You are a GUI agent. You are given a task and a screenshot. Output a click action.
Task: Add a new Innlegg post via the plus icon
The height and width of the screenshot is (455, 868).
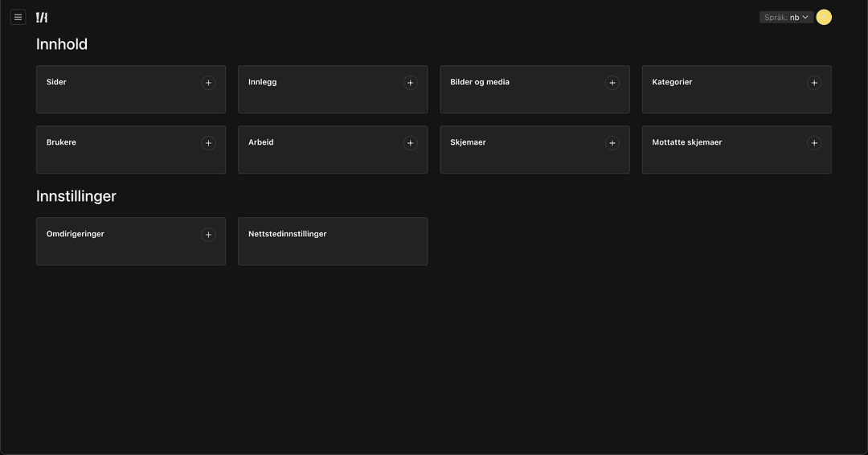tap(410, 83)
